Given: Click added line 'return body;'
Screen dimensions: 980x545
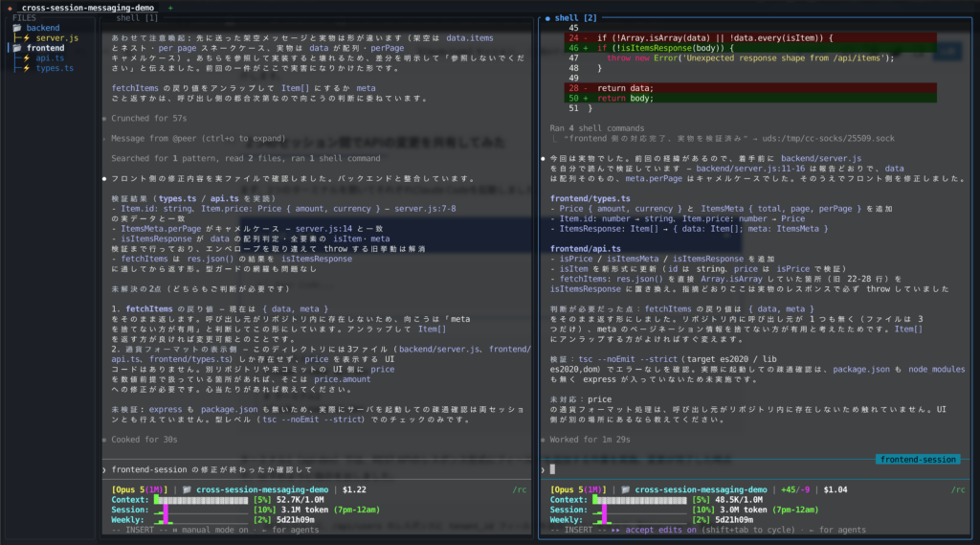Looking at the screenshot, I should point(750,99).
